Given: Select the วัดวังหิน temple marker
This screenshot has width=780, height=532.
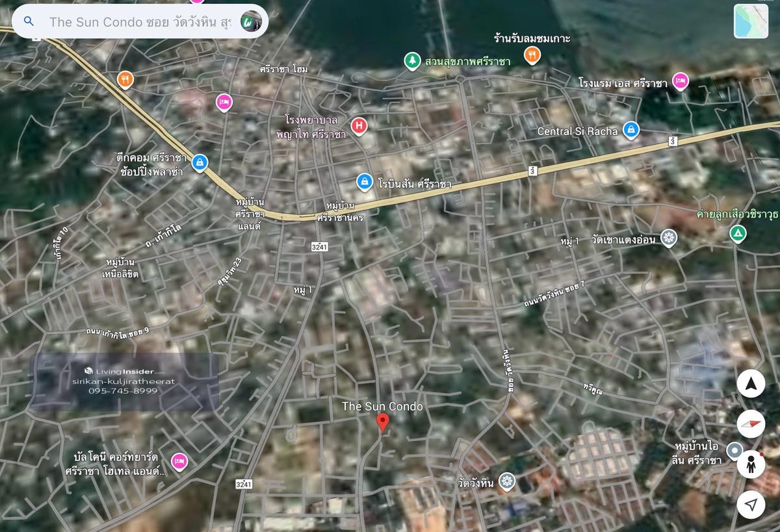Looking at the screenshot, I should 506,482.
